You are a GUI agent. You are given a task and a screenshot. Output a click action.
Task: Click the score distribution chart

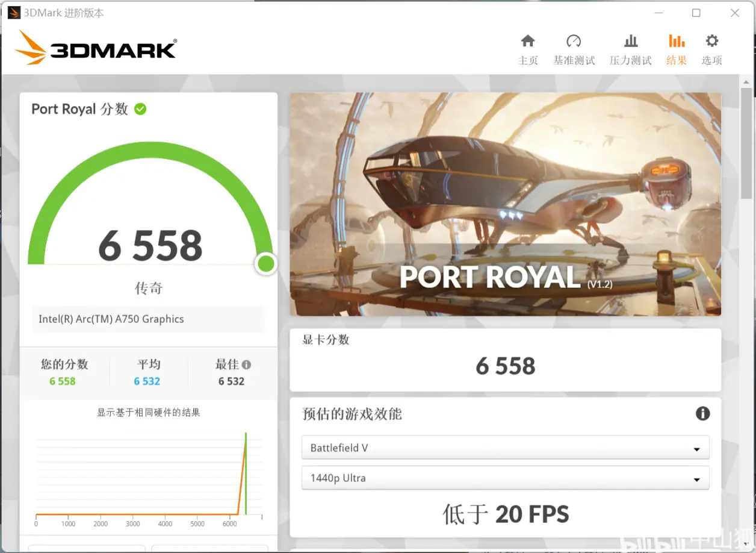[x=149, y=479]
